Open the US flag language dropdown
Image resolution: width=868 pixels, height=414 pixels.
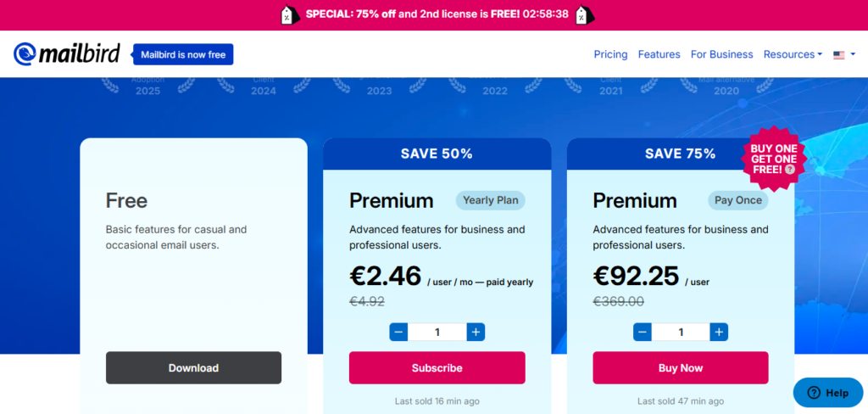click(x=844, y=54)
